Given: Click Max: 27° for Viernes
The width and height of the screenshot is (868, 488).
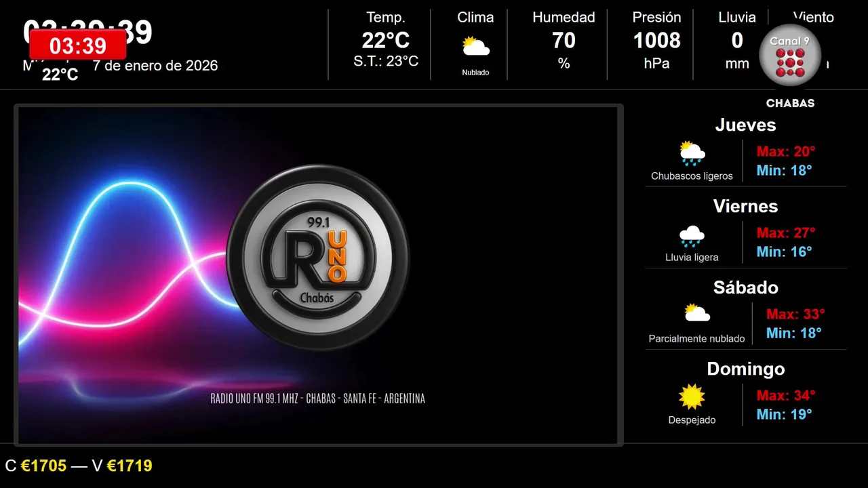Looking at the screenshot, I should pyautogui.click(x=786, y=232).
